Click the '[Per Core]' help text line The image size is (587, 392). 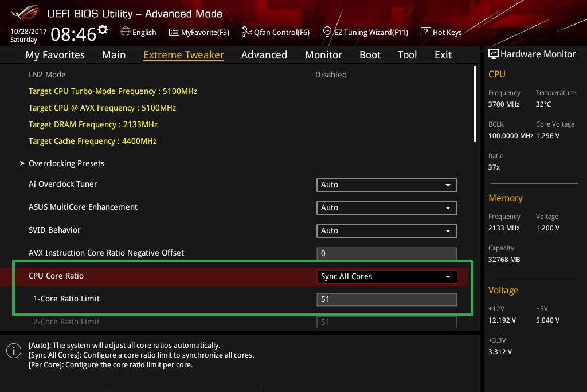[111, 364]
